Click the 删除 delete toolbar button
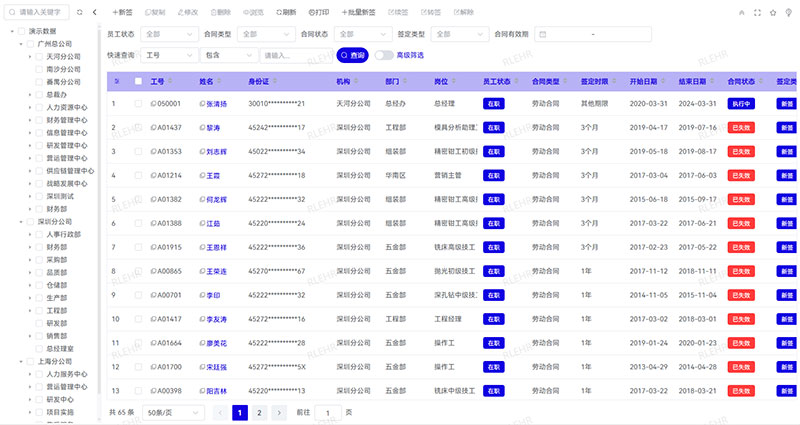 (220, 12)
